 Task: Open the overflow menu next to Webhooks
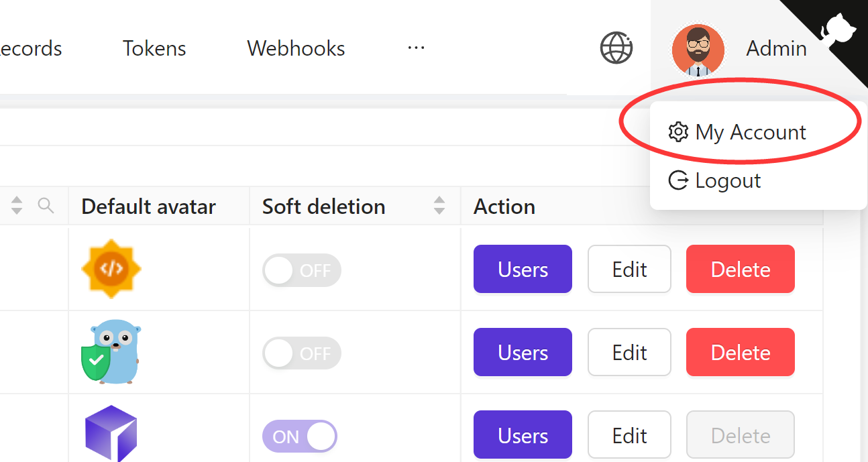point(416,48)
